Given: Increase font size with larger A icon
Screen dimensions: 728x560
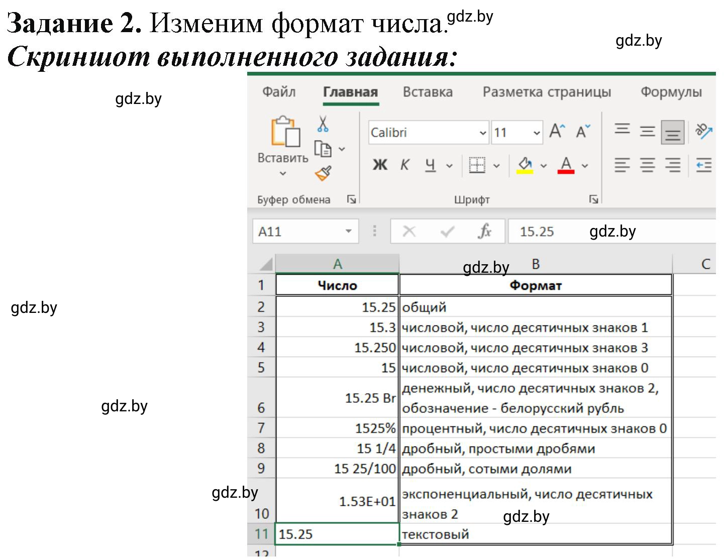Looking at the screenshot, I should pyautogui.click(x=557, y=132).
